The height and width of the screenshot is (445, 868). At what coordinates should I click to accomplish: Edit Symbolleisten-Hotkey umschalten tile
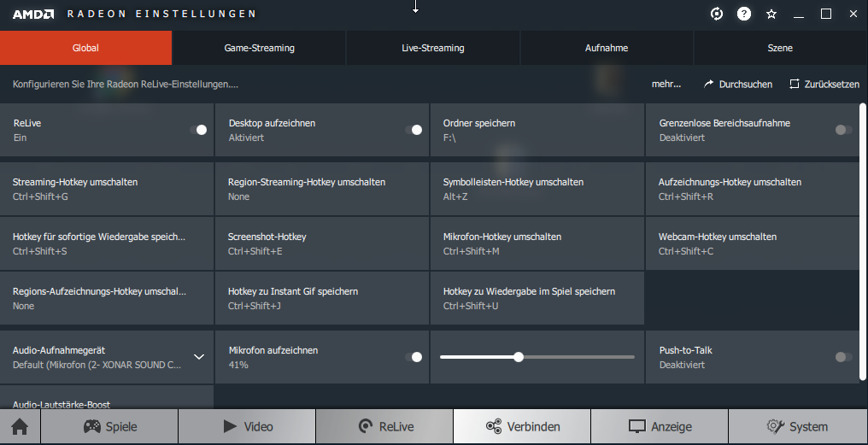[537, 189]
